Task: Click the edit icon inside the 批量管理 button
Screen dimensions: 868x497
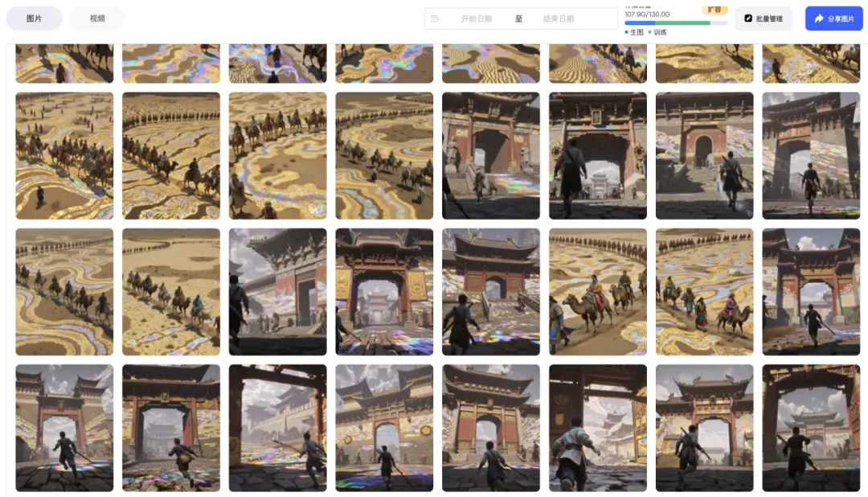Action: 747,18
